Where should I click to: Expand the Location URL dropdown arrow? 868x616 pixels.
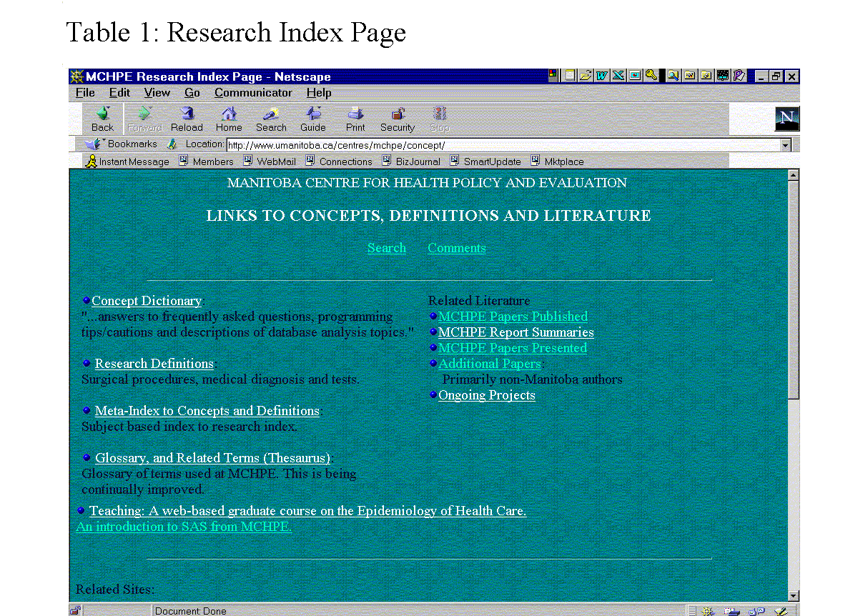786,145
